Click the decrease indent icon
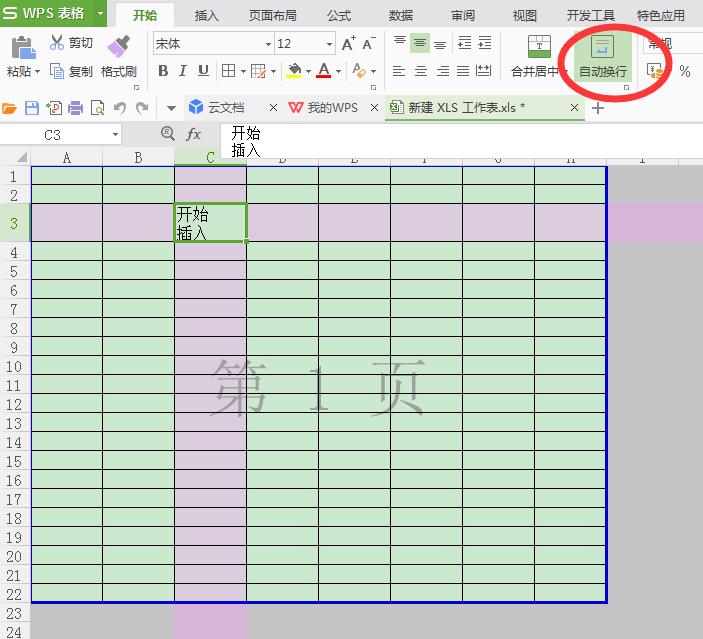Screen dimensions: 703x639 [464, 43]
